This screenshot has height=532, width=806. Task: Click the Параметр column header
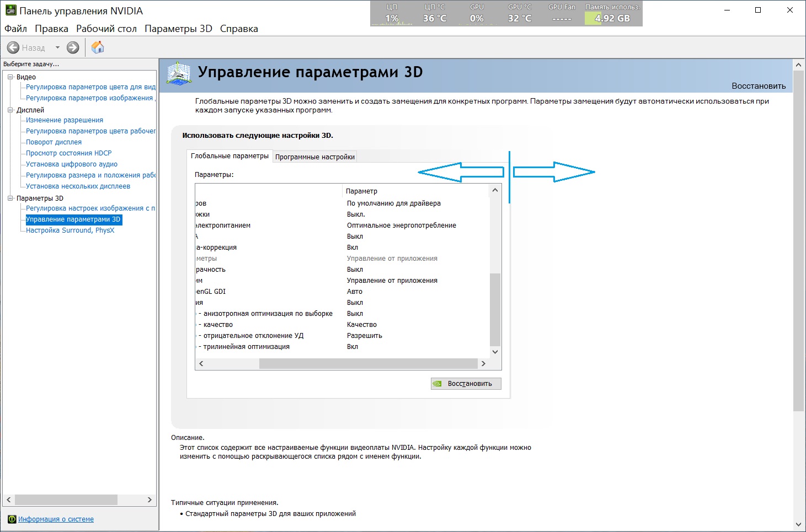[416, 191]
